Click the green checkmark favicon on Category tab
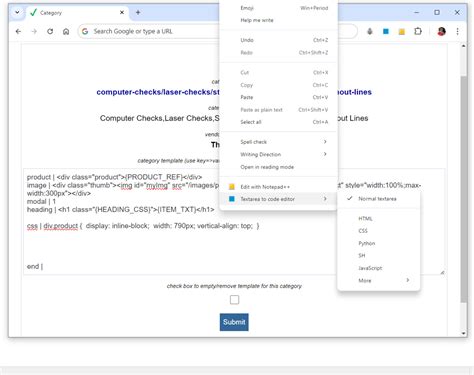 tap(33, 13)
